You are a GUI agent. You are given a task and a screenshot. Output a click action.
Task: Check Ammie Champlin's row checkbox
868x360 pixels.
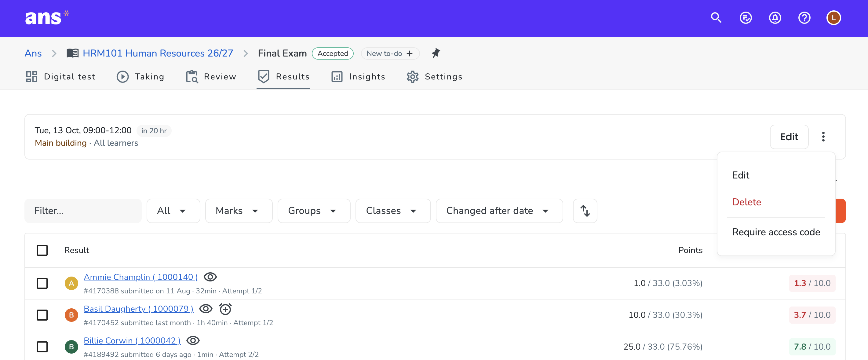tap(42, 283)
